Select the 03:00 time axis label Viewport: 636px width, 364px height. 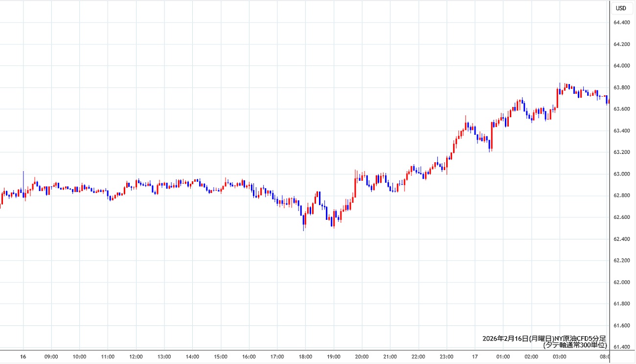[x=559, y=357]
